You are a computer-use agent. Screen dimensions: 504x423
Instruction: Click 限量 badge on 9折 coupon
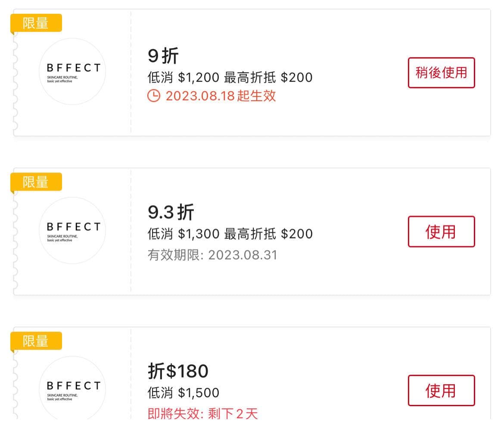36,23
